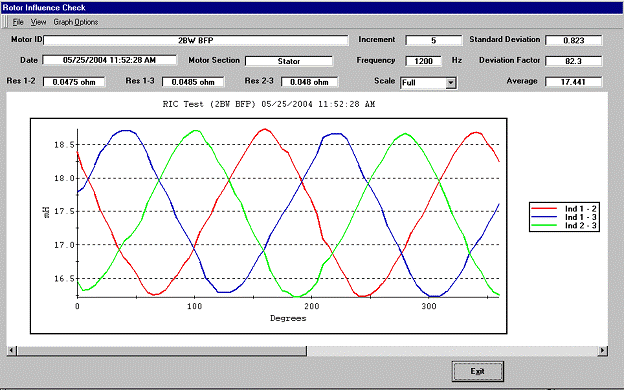Click the horizontal scrollbar thumb
The height and width of the screenshot is (390, 624).
(x=162, y=351)
